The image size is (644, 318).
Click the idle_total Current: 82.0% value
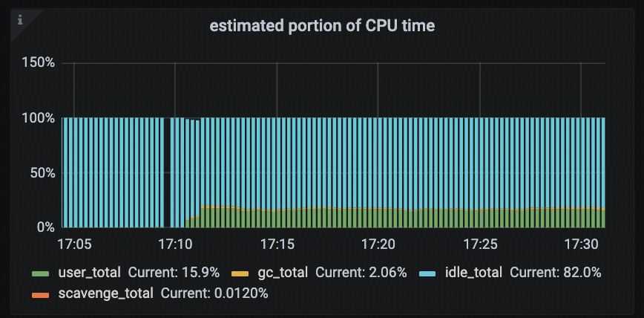tap(555, 273)
